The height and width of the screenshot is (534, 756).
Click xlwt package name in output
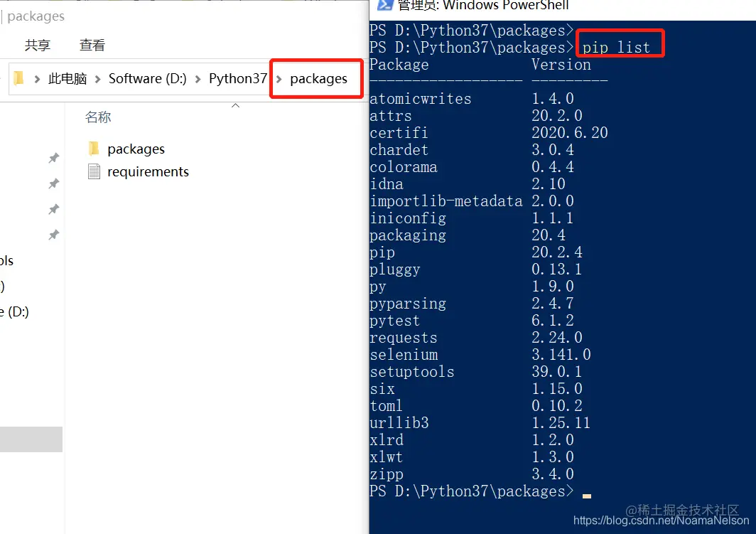click(x=387, y=456)
